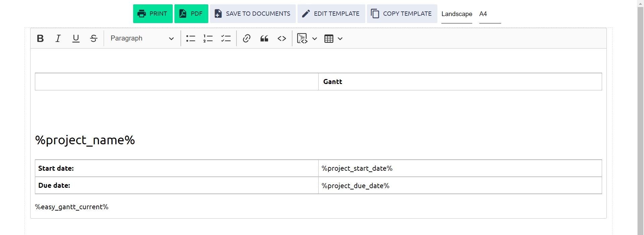Change the Landscape orientation selector

point(457,14)
